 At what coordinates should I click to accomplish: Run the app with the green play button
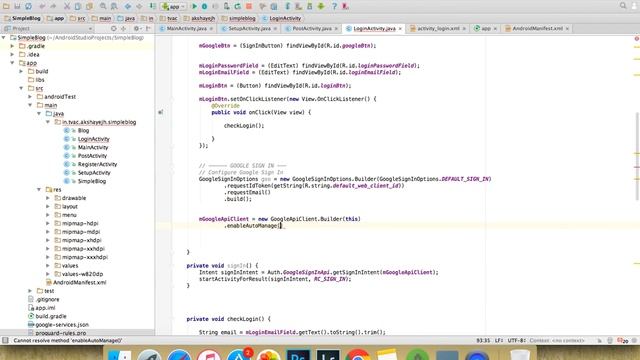(x=194, y=6)
